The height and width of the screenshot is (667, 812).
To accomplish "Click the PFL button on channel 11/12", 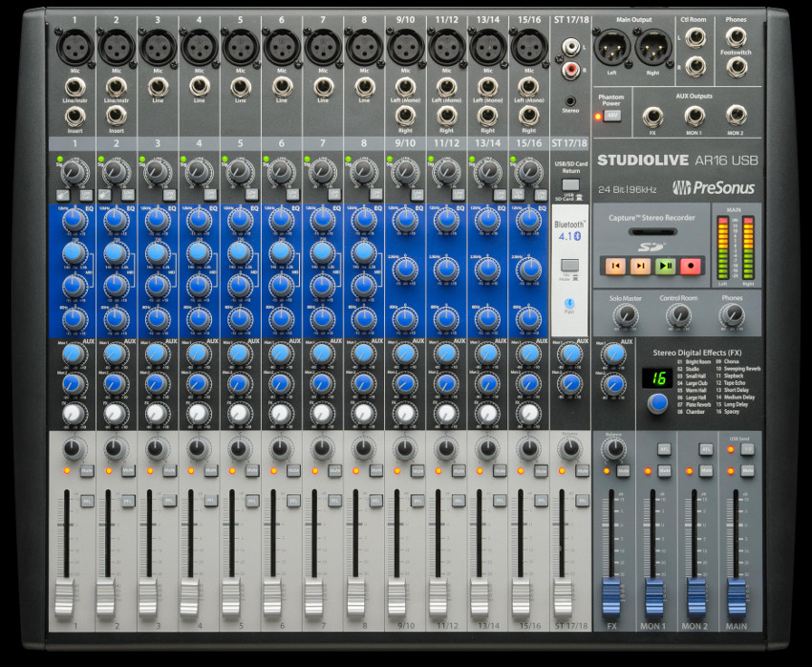I will pyautogui.click(x=459, y=501).
